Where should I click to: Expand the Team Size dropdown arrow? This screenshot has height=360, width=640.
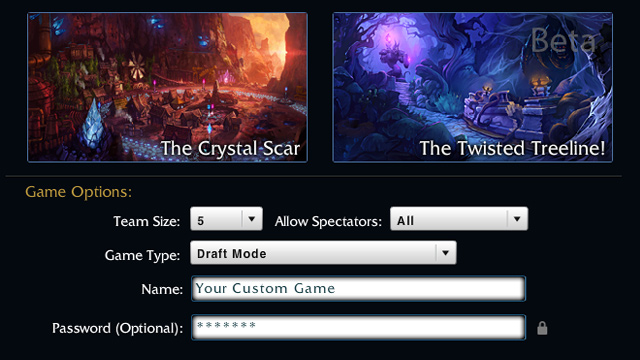252,219
